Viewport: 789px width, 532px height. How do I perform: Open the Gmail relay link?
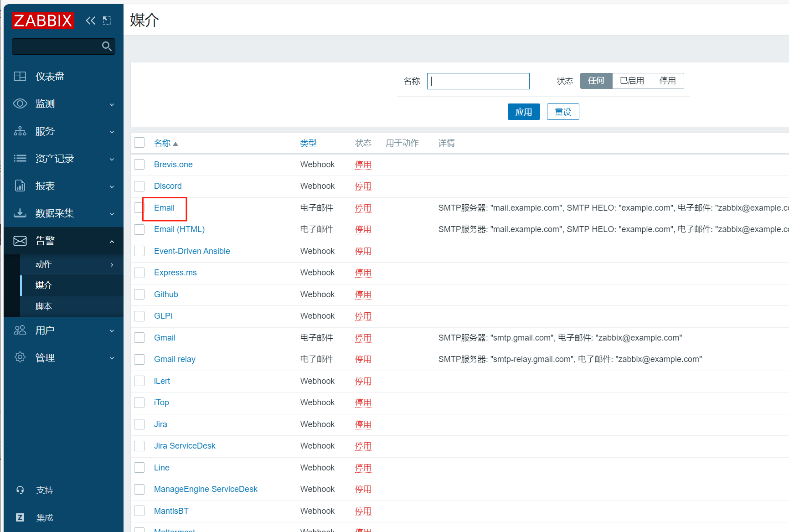tap(175, 359)
